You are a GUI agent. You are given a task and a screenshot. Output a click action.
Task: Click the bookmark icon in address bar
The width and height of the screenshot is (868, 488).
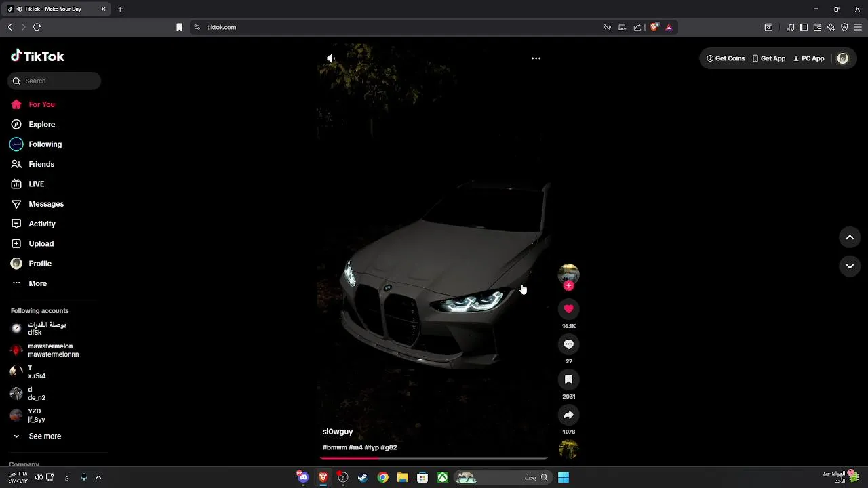point(179,27)
